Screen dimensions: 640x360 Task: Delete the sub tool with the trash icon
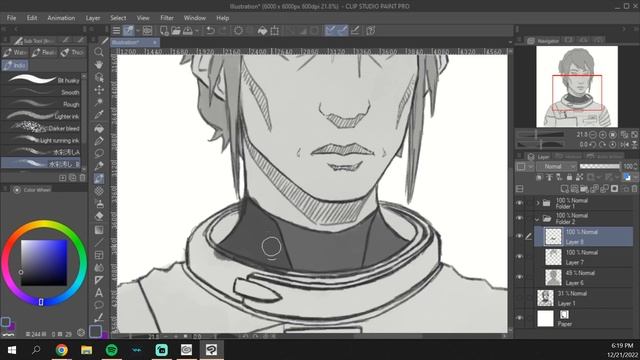tap(82, 178)
